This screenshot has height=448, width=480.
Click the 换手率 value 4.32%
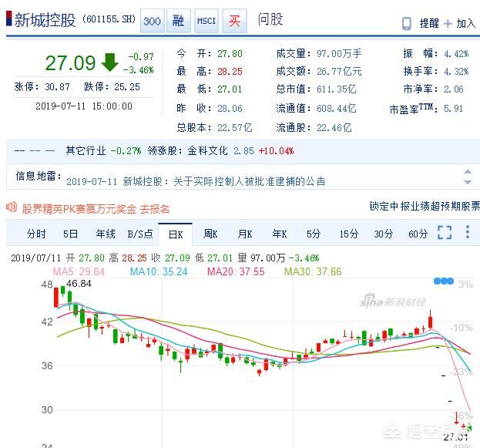click(456, 72)
